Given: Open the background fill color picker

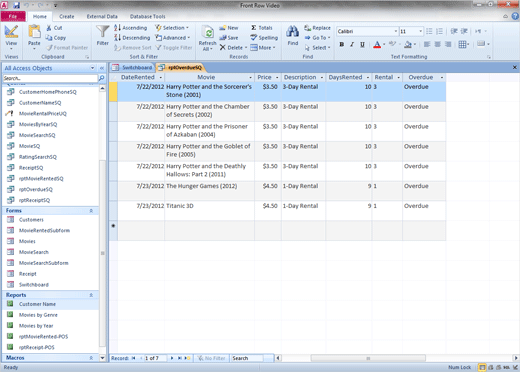Looking at the screenshot, I should click(x=415, y=44).
